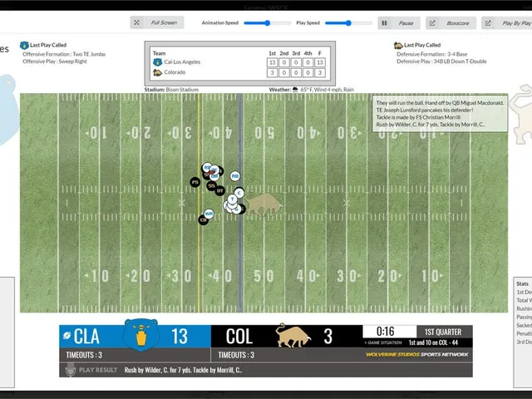
Task: Click the microphone Play Result icon
Action: [x=70, y=370]
